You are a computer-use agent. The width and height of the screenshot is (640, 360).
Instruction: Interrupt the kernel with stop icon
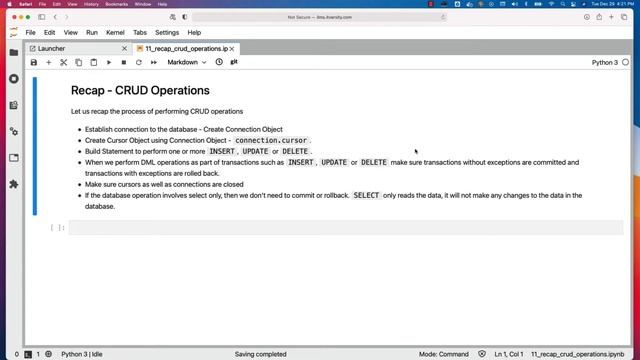(124, 62)
